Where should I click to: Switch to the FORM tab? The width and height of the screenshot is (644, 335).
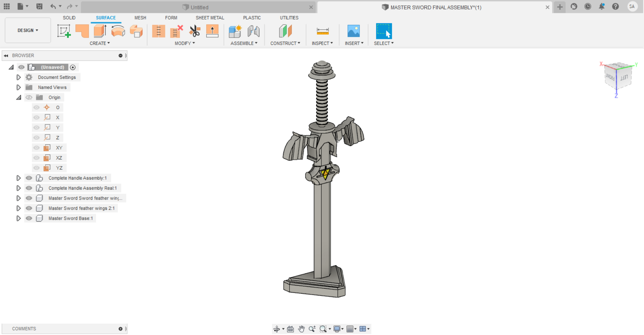pyautogui.click(x=171, y=18)
